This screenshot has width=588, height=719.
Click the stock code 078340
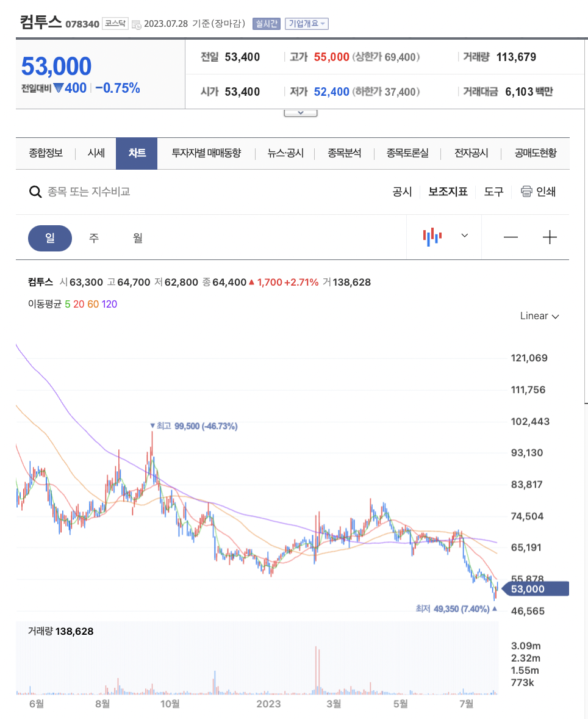pyautogui.click(x=82, y=24)
